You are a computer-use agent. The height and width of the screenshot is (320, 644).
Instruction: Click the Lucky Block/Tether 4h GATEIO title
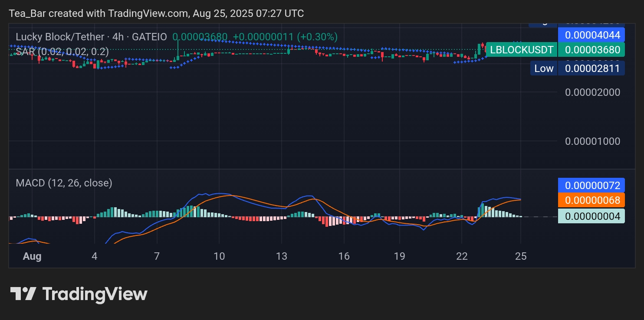91,37
